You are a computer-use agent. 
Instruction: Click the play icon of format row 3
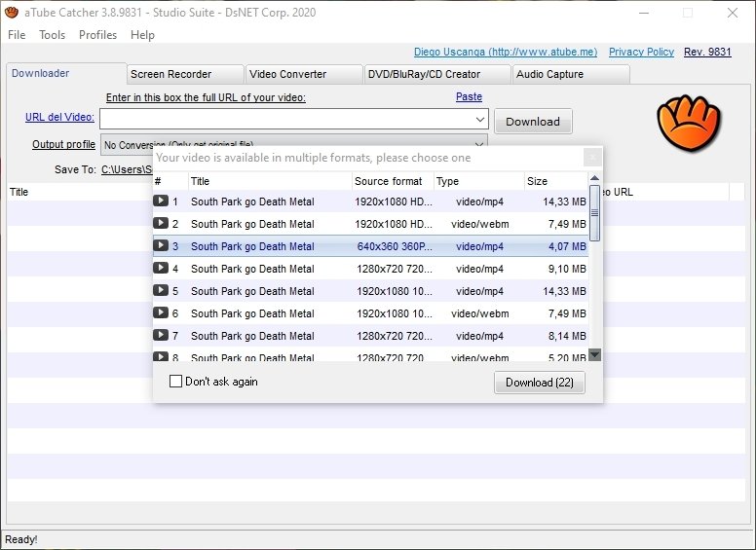161,245
